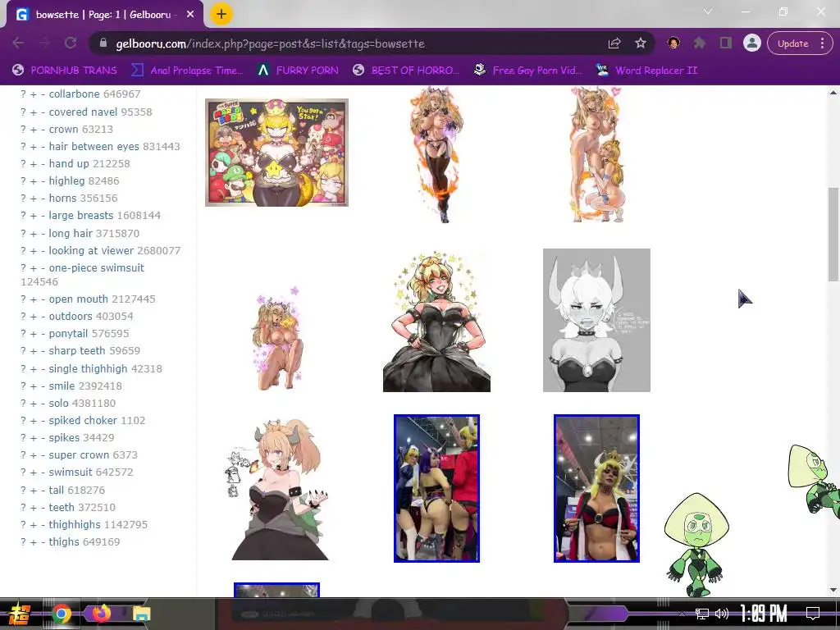Add ponytail tag with its plus
The height and width of the screenshot is (630, 840).
pos(33,334)
